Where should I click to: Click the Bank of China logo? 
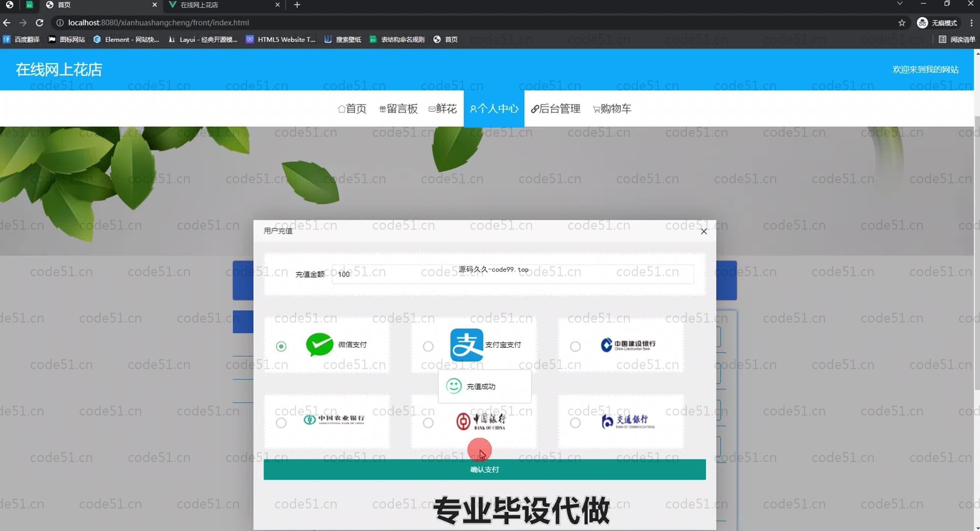tap(481, 421)
